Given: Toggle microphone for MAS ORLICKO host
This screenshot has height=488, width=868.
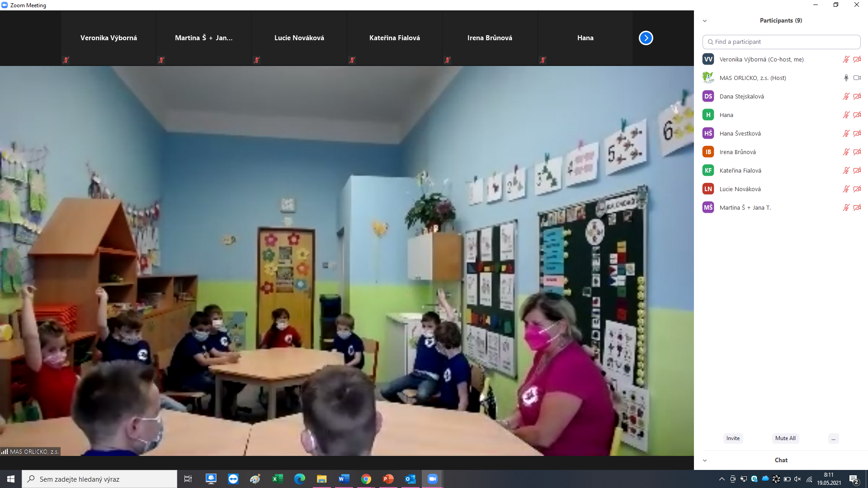Looking at the screenshot, I should [x=846, y=78].
